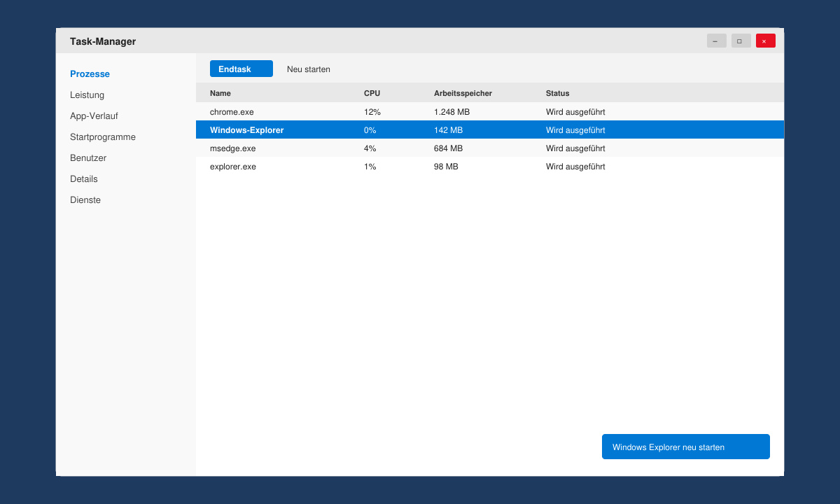This screenshot has height=504, width=840.
Task: Sort by the Name column header
Action: tap(220, 93)
